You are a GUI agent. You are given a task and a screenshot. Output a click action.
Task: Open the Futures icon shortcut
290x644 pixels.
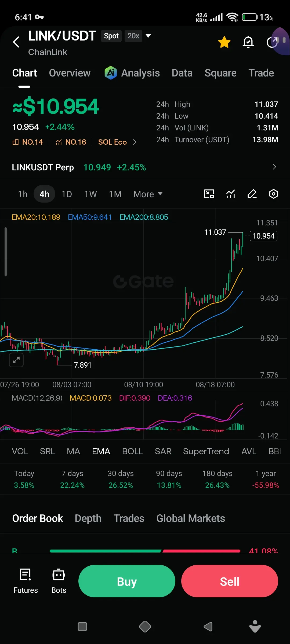click(x=26, y=581)
